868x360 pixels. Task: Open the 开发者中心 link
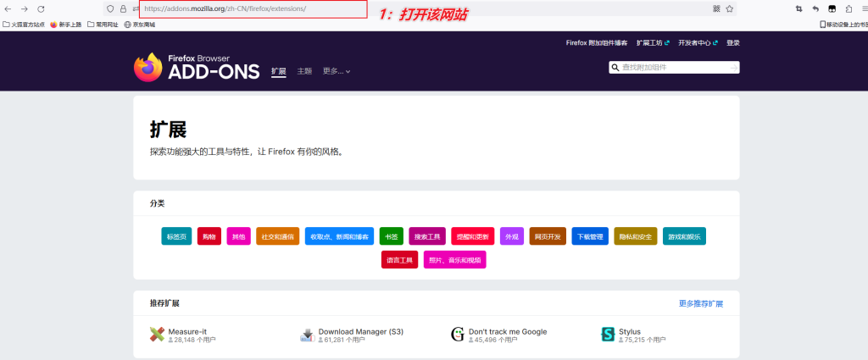pos(698,42)
